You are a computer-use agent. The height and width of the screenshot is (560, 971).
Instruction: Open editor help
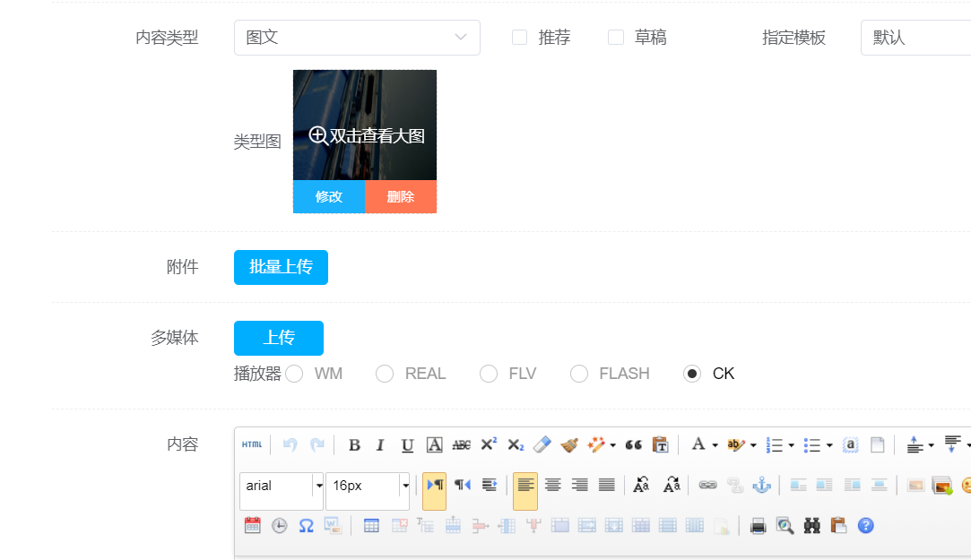coord(866,525)
